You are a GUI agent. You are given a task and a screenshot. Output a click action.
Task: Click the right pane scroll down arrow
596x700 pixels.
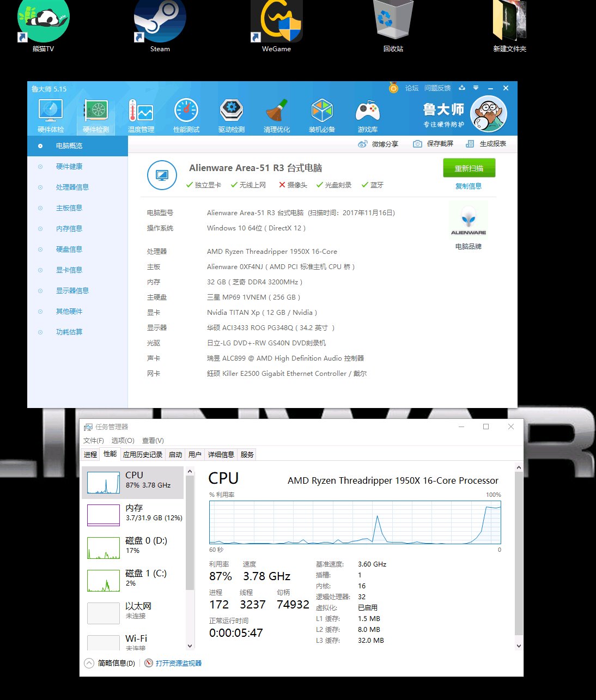click(519, 646)
